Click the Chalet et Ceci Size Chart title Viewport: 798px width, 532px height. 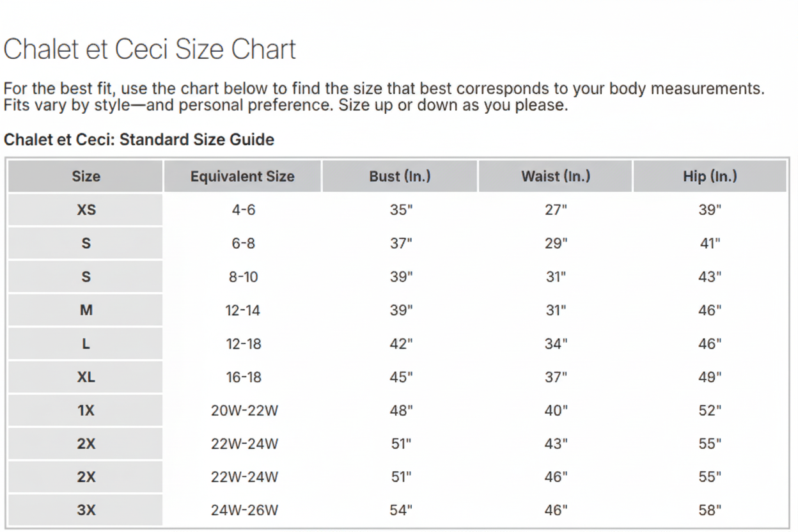pyautogui.click(x=150, y=49)
